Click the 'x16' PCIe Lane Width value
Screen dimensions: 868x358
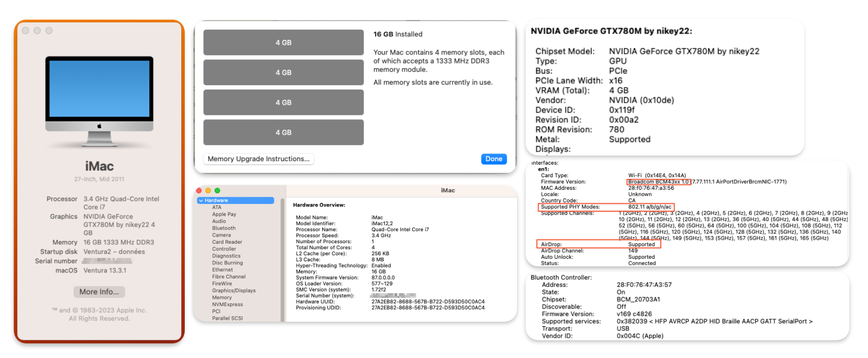(616, 81)
